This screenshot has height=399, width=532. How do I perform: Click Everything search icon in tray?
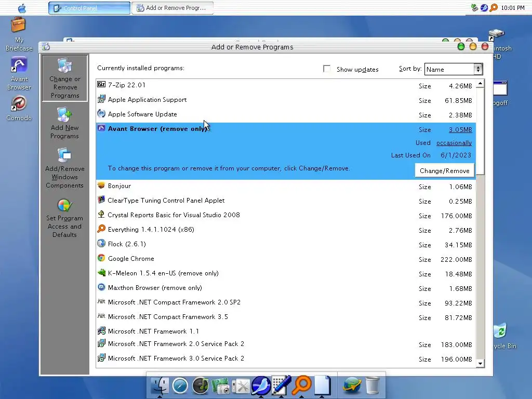494,7
